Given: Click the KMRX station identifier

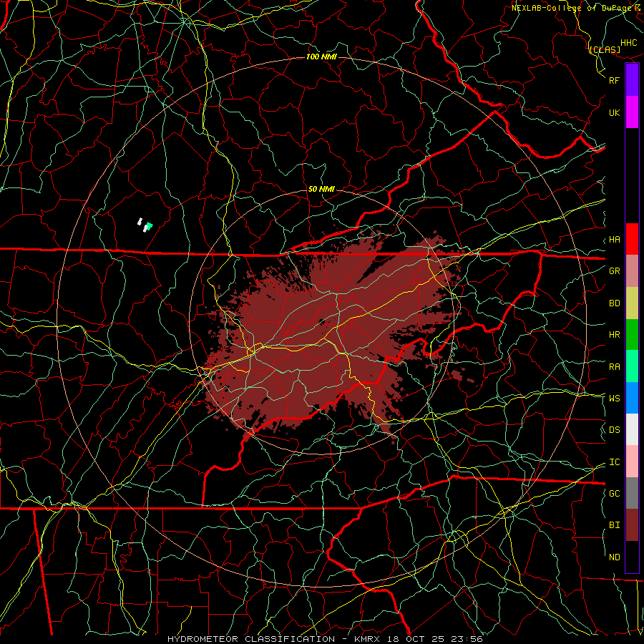Looking at the screenshot, I should (x=367, y=639).
